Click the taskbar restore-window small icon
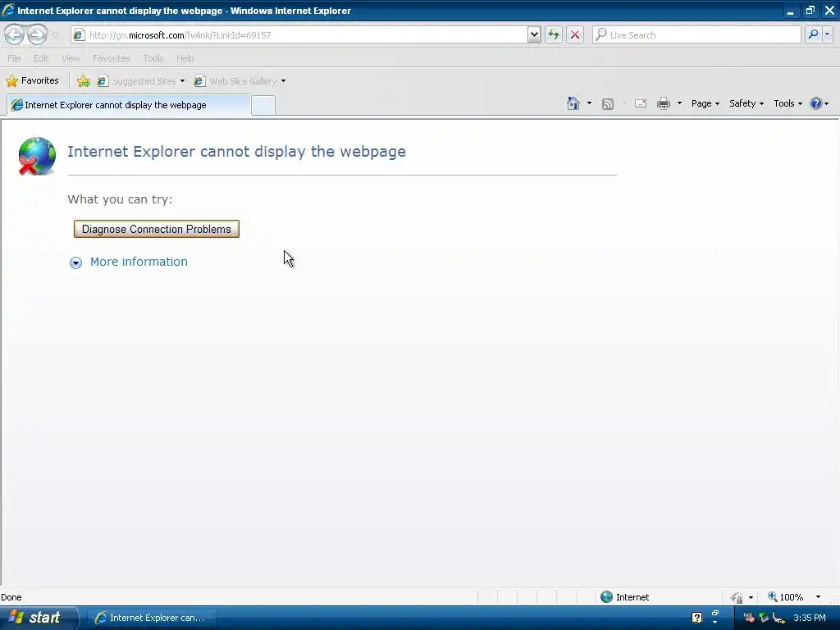The height and width of the screenshot is (630, 840). click(714, 614)
